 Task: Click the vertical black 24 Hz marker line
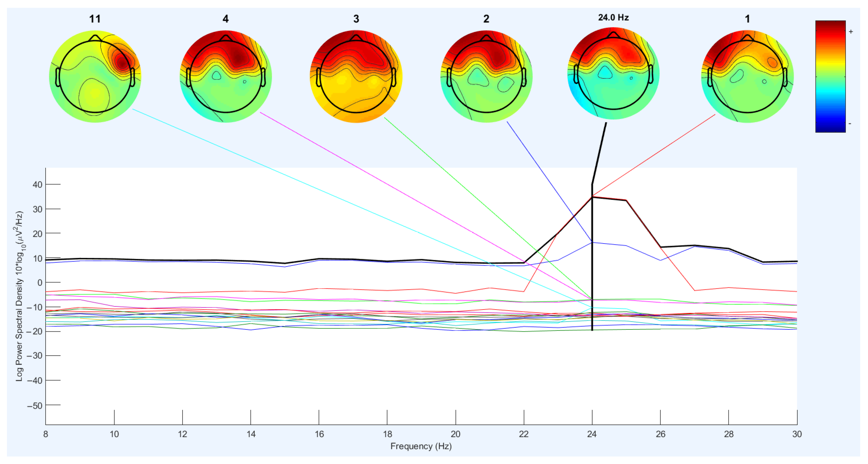coord(592,269)
